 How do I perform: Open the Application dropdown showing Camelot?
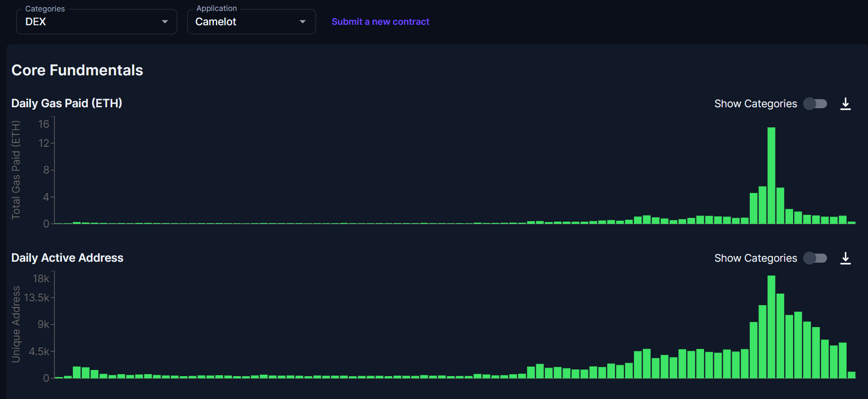click(x=252, y=22)
